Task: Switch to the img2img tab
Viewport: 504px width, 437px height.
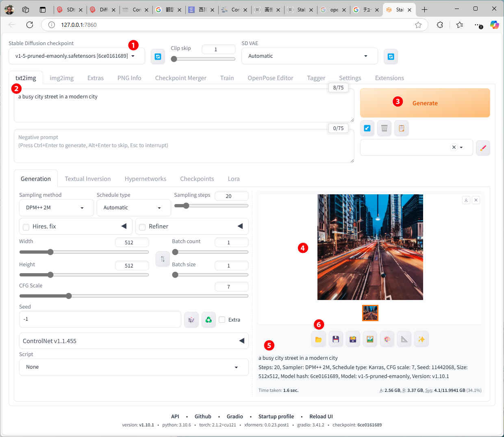Action: 61,78
